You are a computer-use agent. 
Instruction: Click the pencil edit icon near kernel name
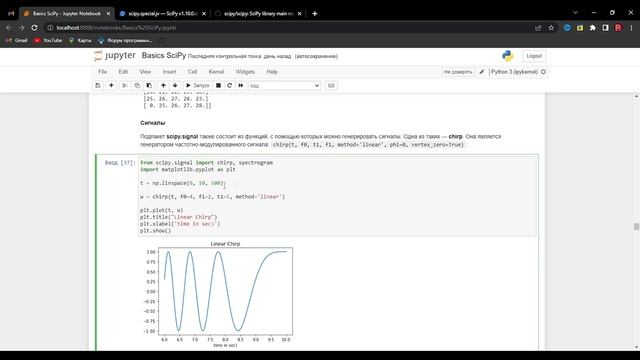tap(482, 72)
